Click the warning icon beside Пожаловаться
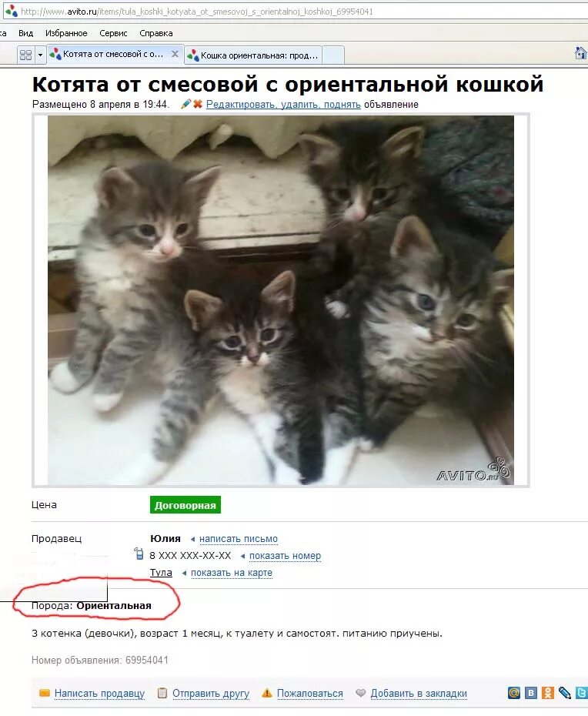This screenshot has height=716, width=588. coord(266,693)
